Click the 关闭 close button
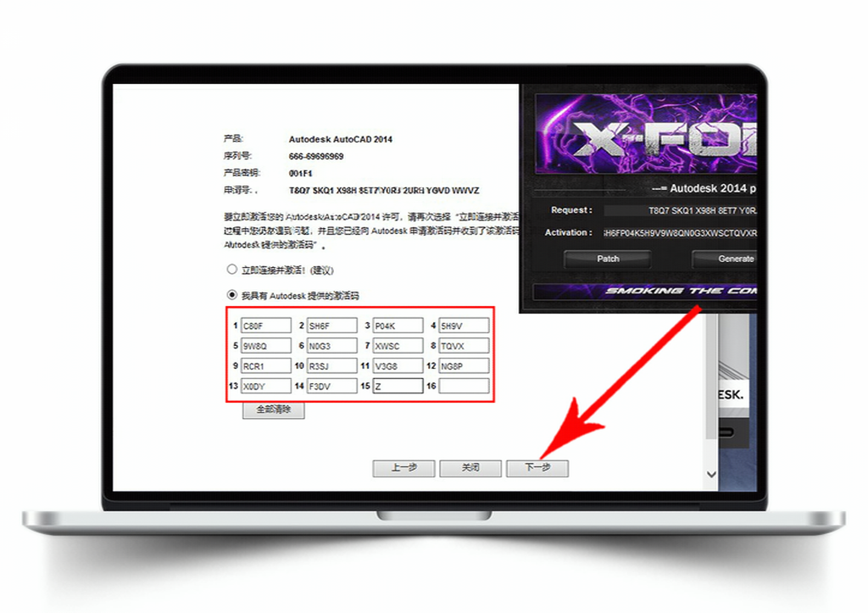This screenshot has width=868, height=613. tap(470, 468)
